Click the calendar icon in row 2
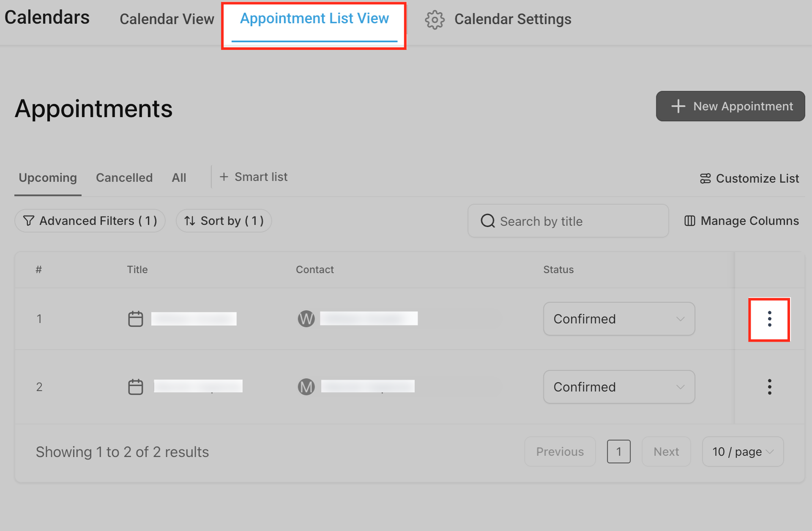812x531 pixels. pos(136,387)
